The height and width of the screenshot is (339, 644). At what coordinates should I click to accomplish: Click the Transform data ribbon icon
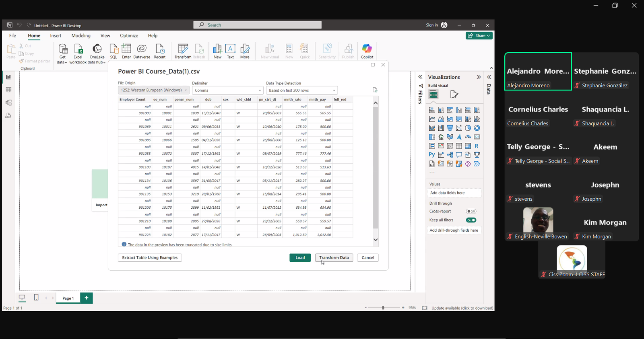coord(183,49)
